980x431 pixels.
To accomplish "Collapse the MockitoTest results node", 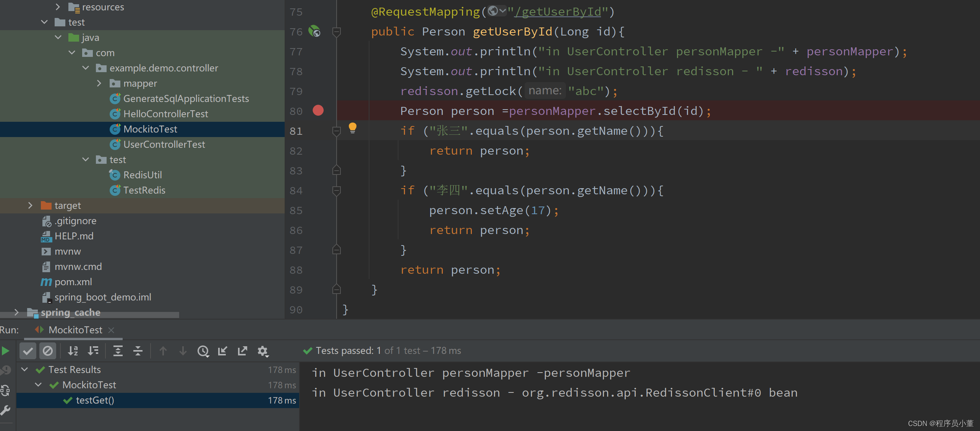I will pyautogui.click(x=38, y=385).
